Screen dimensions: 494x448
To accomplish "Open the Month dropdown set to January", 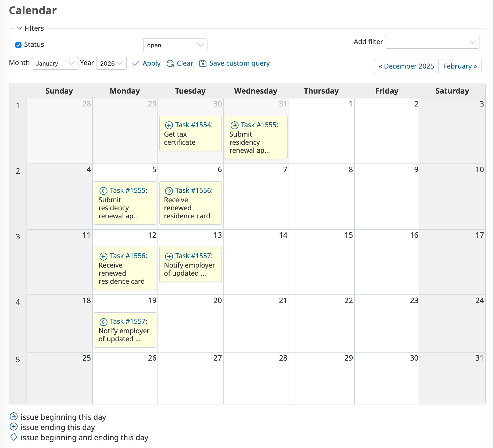I will click(55, 63).
